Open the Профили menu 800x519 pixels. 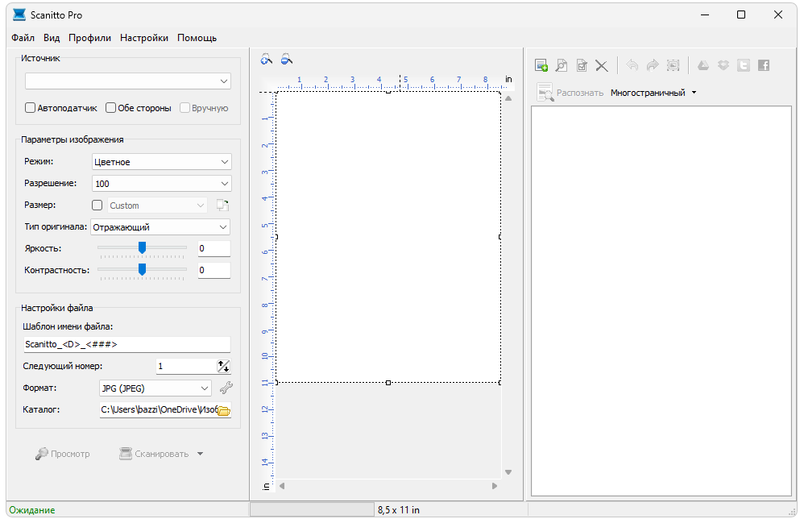pyautogui.click(x=89, y=38)
